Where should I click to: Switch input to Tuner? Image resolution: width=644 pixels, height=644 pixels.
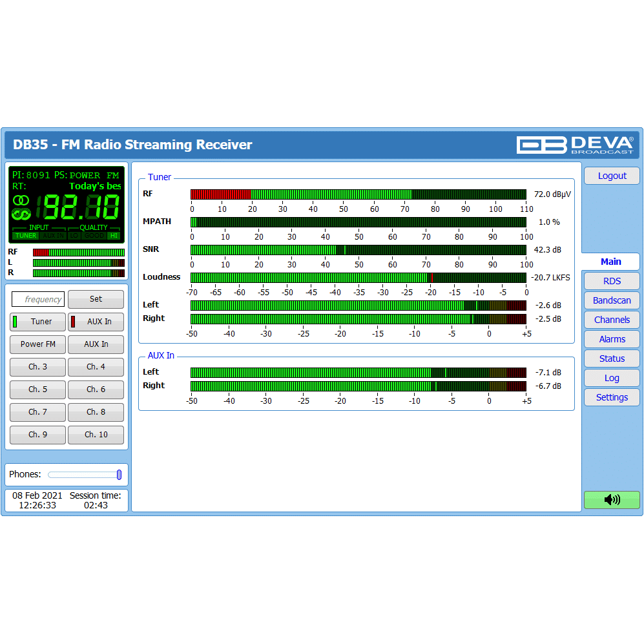point(37,322)
